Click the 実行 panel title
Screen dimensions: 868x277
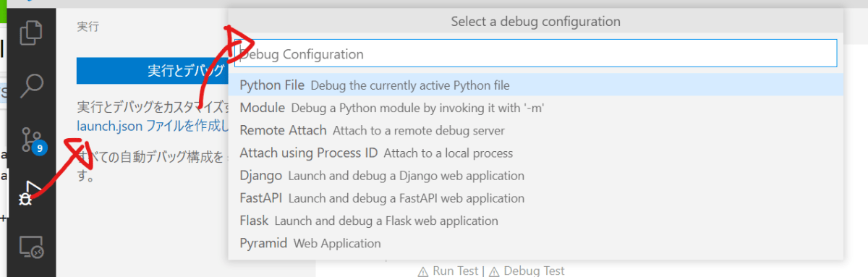(88, 27)
